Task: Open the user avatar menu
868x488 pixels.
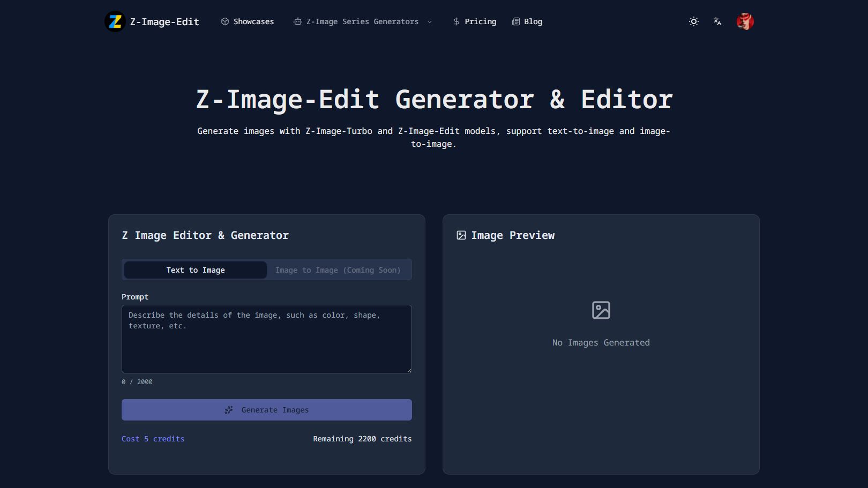Action: tap(745, 21)
